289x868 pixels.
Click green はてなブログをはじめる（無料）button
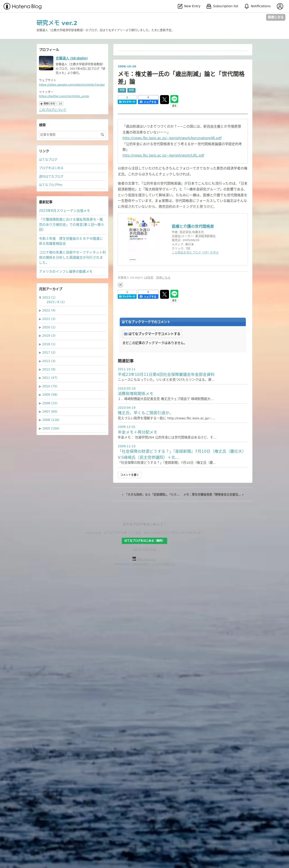pyautogui.click(x=144, y=541)
